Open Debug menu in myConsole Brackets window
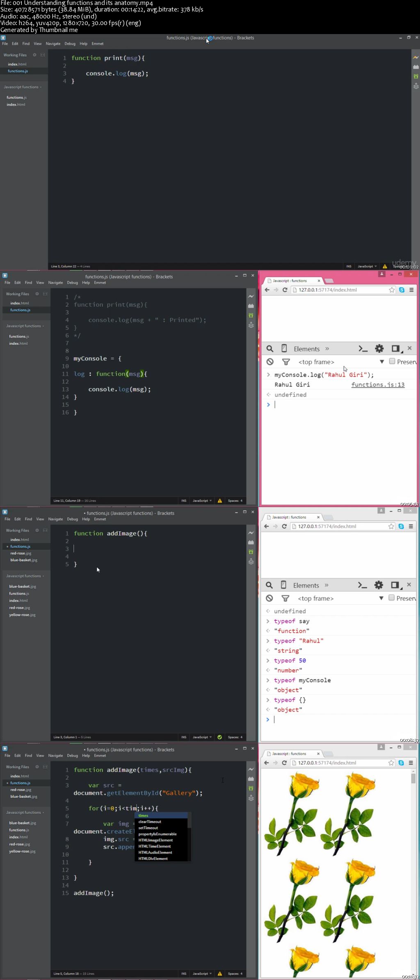Image resolution: width=420 pixels, height=980 pixels. coord(72,282)
